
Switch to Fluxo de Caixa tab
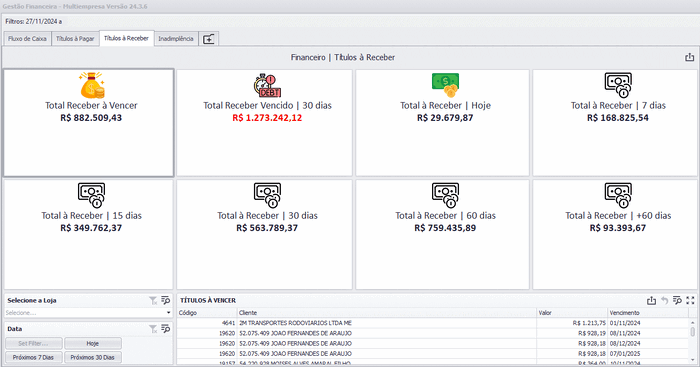(x=27, y=39)
